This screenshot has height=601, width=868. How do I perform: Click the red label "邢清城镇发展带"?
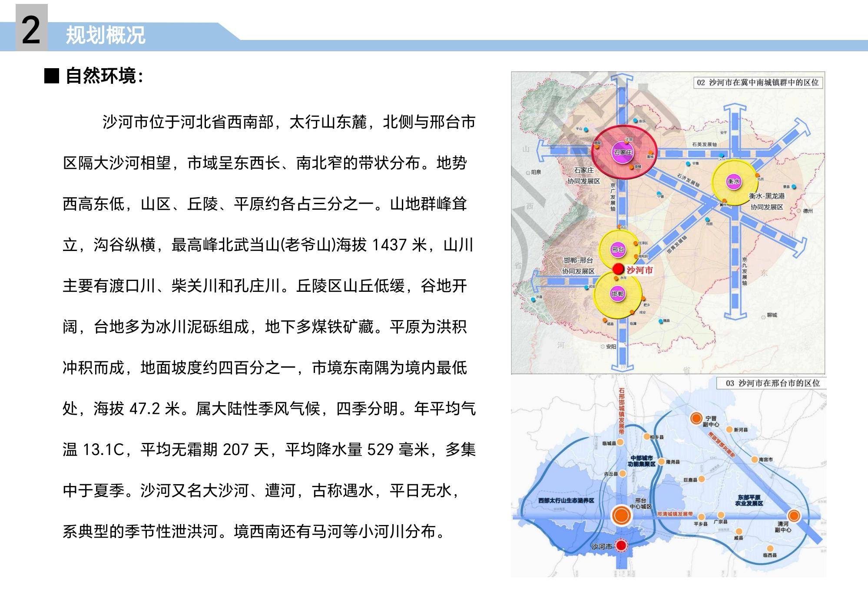(x=675, y=514)
